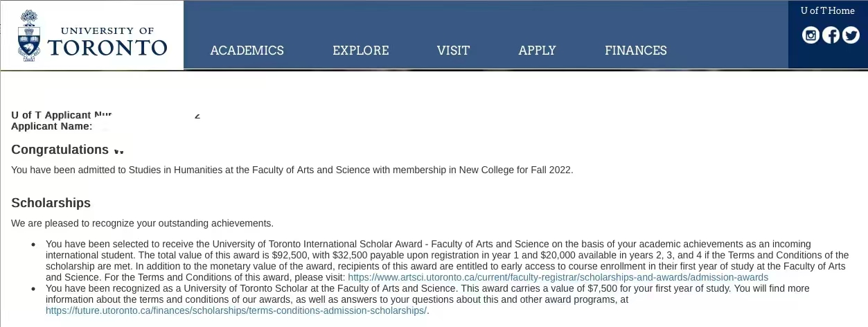868x327 pixels.
Task: Click the admission sentence mentioning New College
Action: pyautogui.click(x=292, y=170)
